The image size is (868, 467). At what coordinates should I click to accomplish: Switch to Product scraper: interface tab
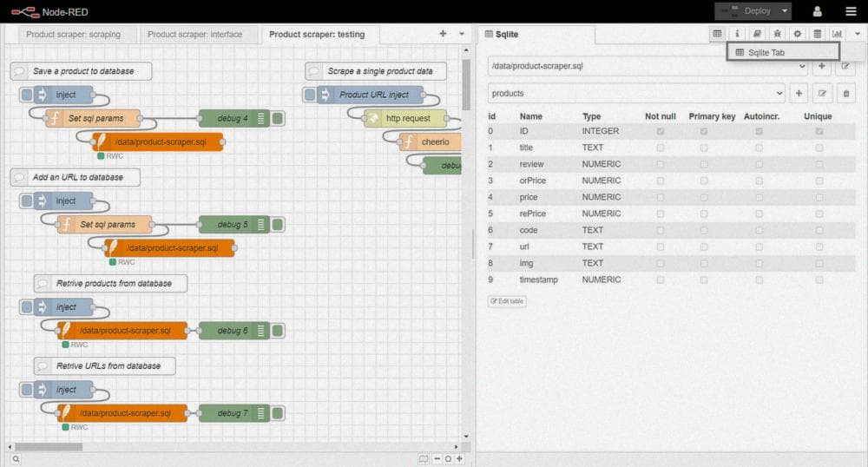click(194, 35)
